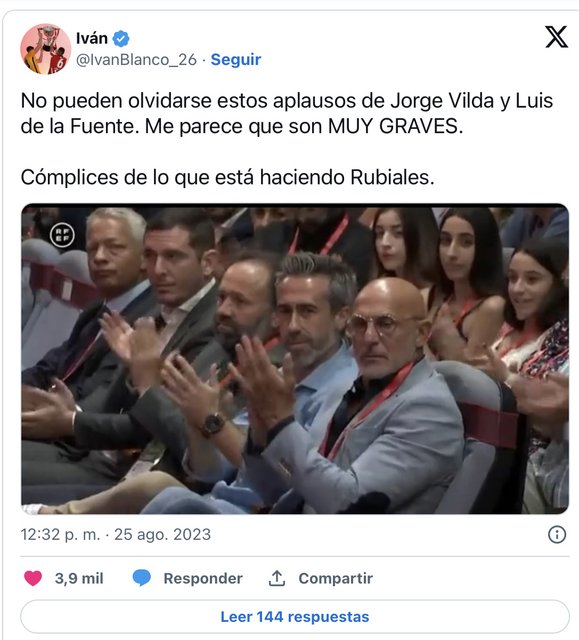Click the share upload arrow icon
Image resolution: width=579 pixels, height=640 pixels.
coord(277,578)
